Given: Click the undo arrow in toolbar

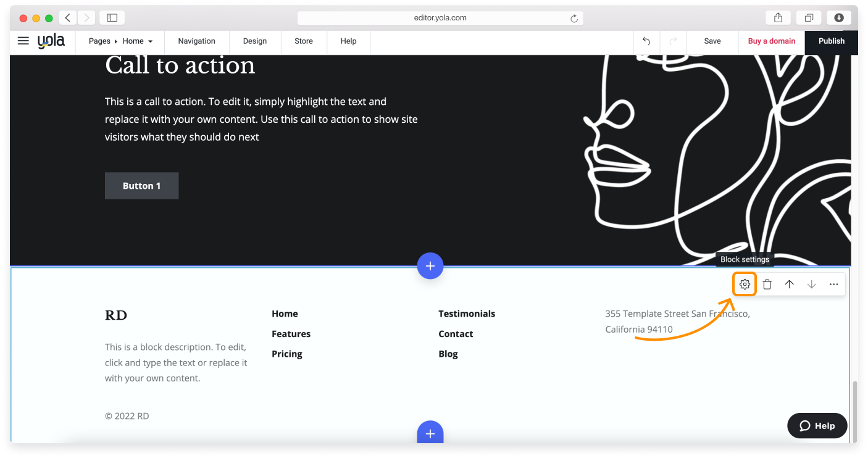Looking at the screenshot, I should pyautogui.click(x=646, y=41).
